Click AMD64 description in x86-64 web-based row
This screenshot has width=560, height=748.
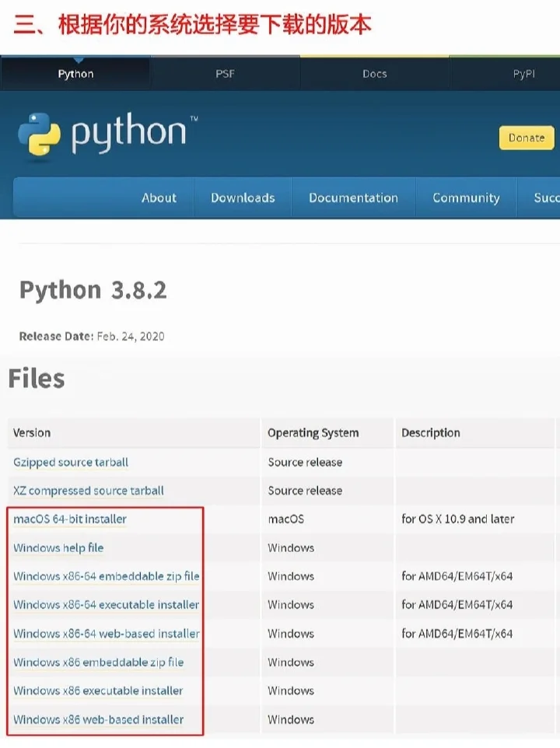(457, 634)
